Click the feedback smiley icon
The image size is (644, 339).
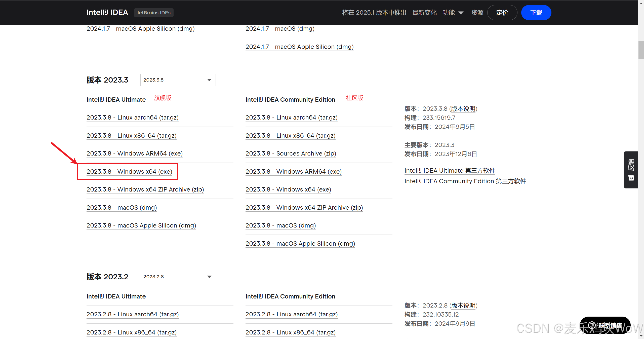coord(631,178)
